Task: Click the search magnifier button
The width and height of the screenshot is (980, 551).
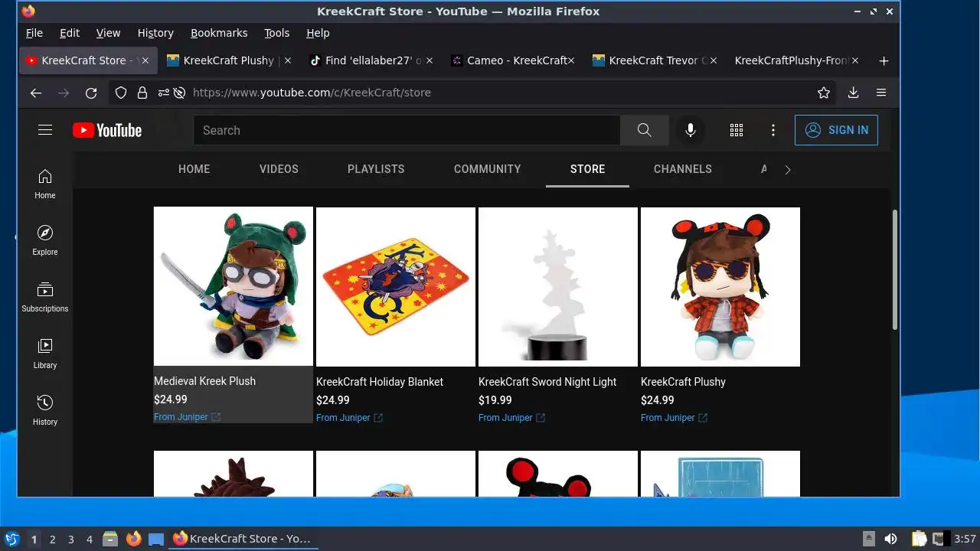Action: (644, 130)
